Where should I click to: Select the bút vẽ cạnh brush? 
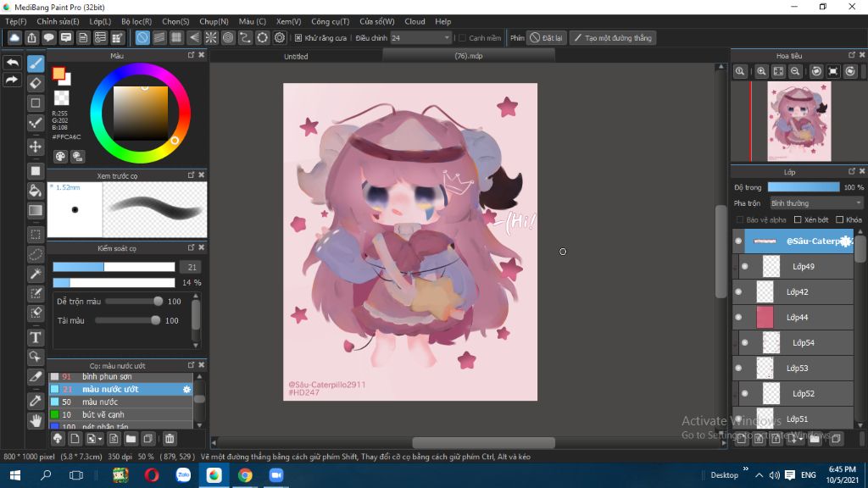(120, 414)
